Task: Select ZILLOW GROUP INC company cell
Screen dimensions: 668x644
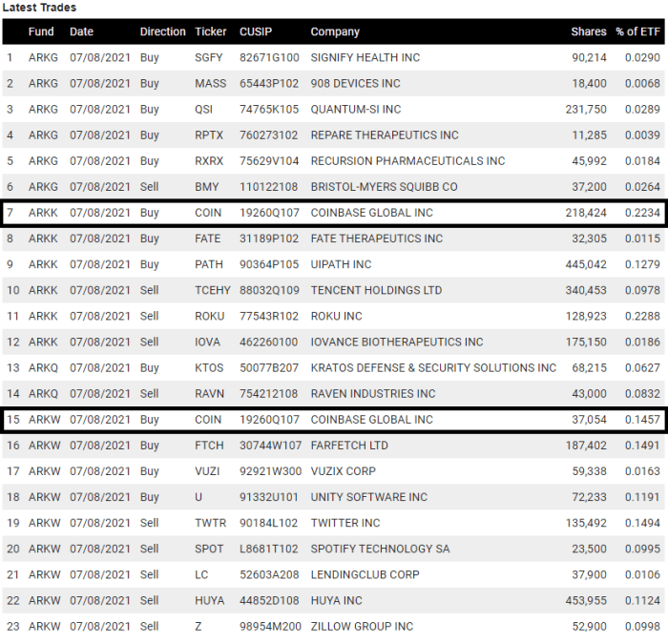Action: (x=362, y=627)
